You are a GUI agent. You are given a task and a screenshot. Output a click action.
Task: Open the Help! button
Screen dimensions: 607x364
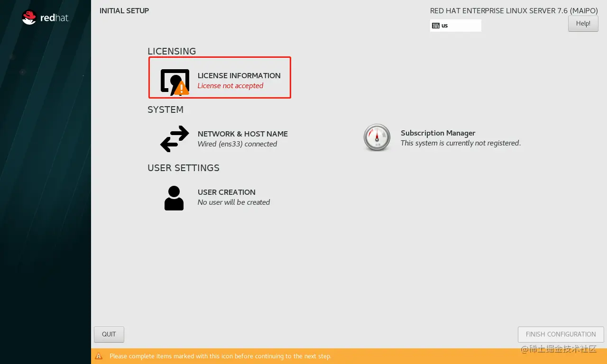(x=583, y=24)
